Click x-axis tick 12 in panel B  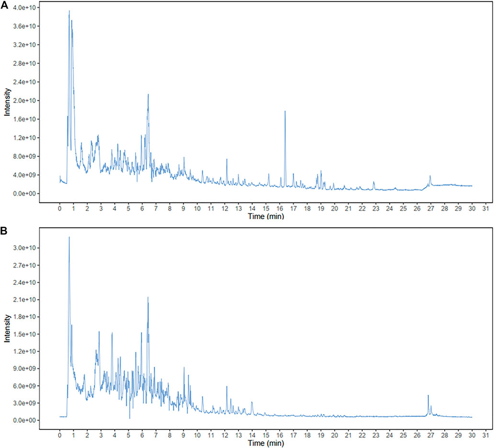[225, 436]
